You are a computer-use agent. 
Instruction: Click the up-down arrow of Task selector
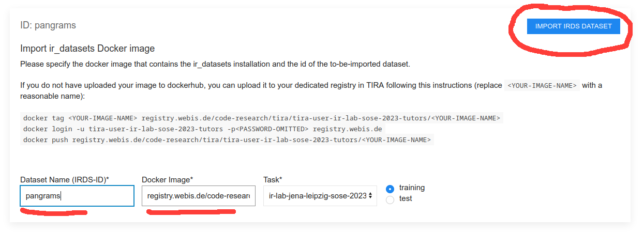click(x=370, y=196)
